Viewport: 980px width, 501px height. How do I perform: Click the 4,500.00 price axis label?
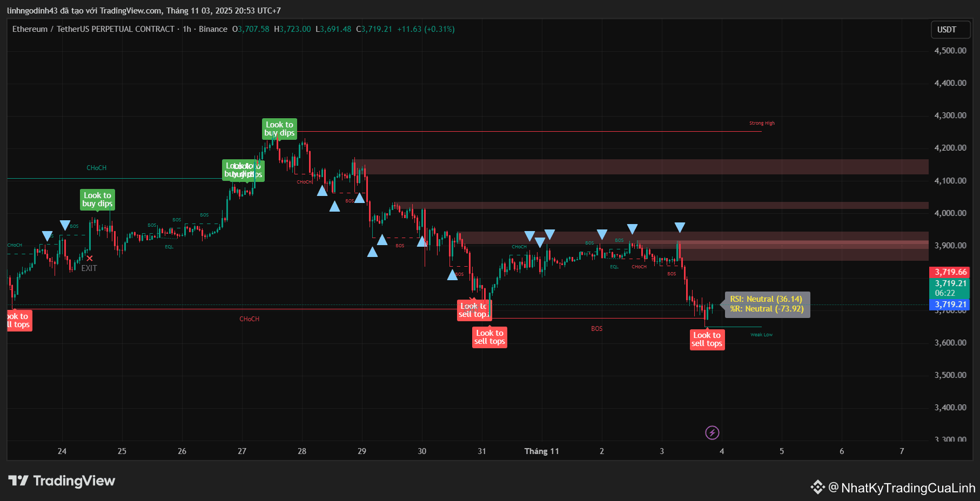coord(950,51)
